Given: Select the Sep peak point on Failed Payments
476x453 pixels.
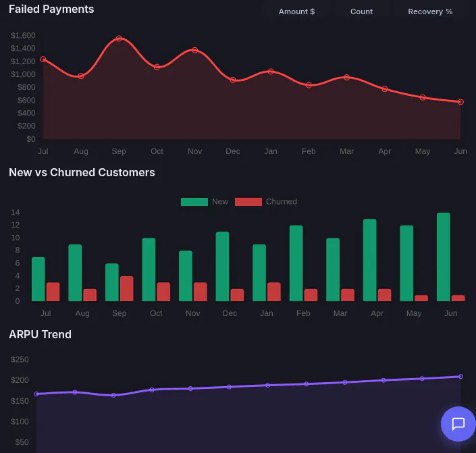Looking at the screenshot, I should coord(119,38).
